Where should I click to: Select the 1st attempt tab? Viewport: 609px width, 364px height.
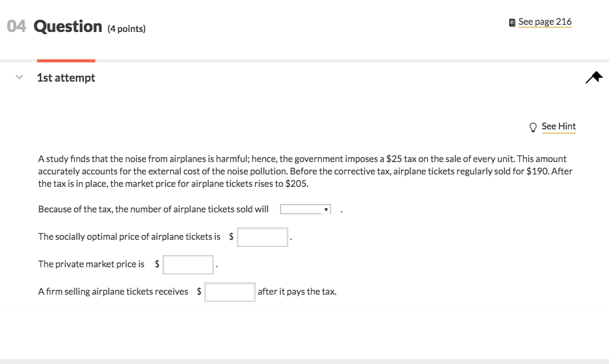66,78
